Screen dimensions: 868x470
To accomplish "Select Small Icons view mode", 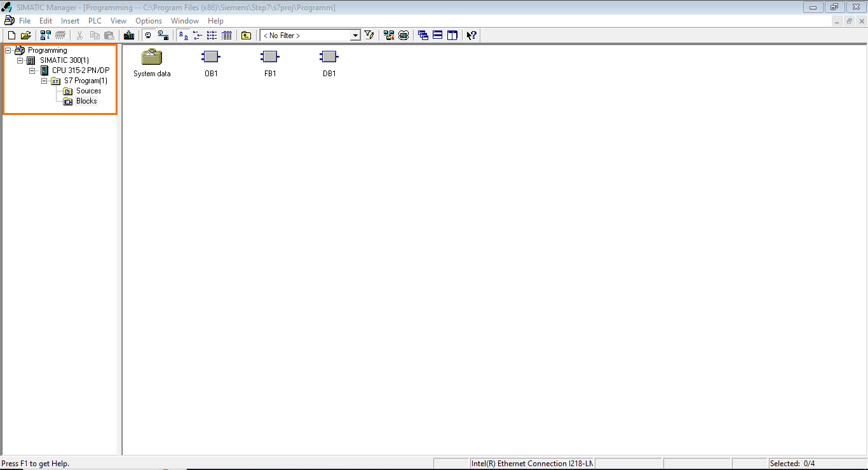I will [197, 36].
